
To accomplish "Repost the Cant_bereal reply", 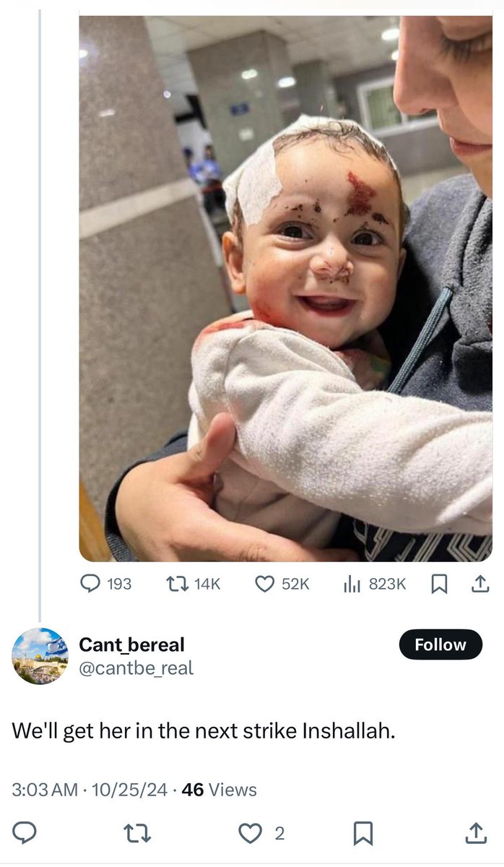I will [137, 834].
